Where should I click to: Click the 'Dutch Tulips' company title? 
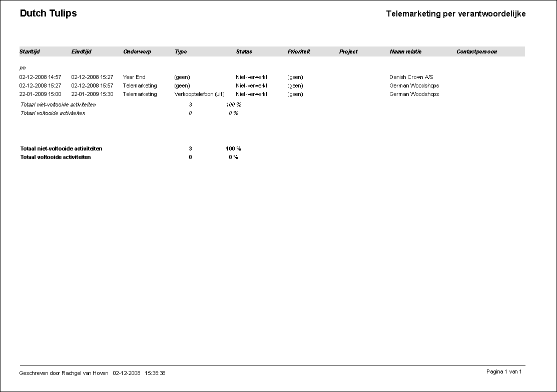tap(49, 13)
